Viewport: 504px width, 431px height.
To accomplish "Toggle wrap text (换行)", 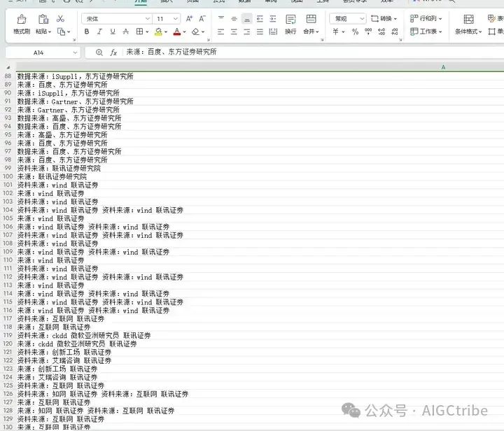I will pos(290,24).
